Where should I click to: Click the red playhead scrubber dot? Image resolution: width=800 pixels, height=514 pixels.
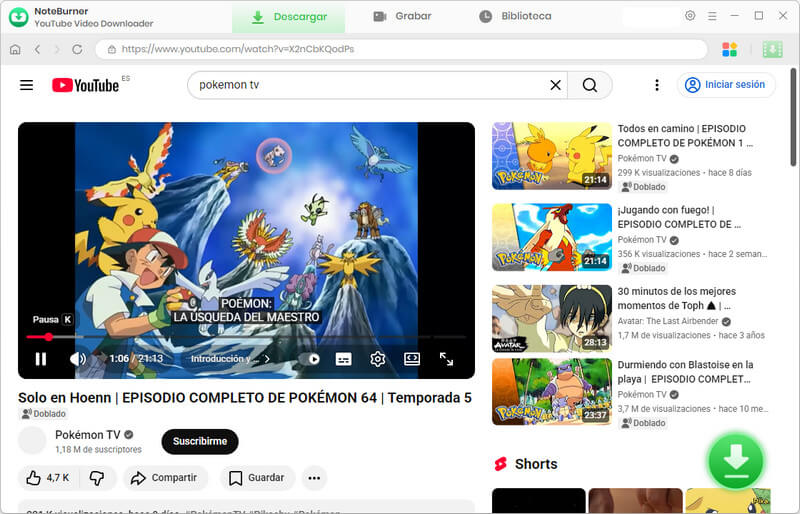click(x=48, y=337)
